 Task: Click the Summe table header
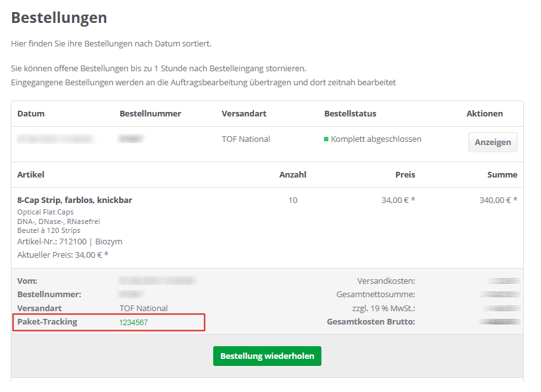pos(503,174)
